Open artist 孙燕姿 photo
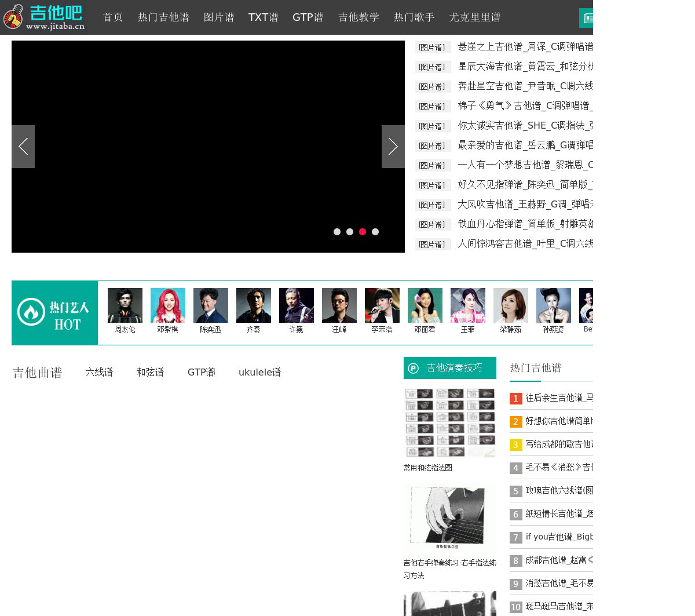695x616 pixels. [x=554, y=305]
